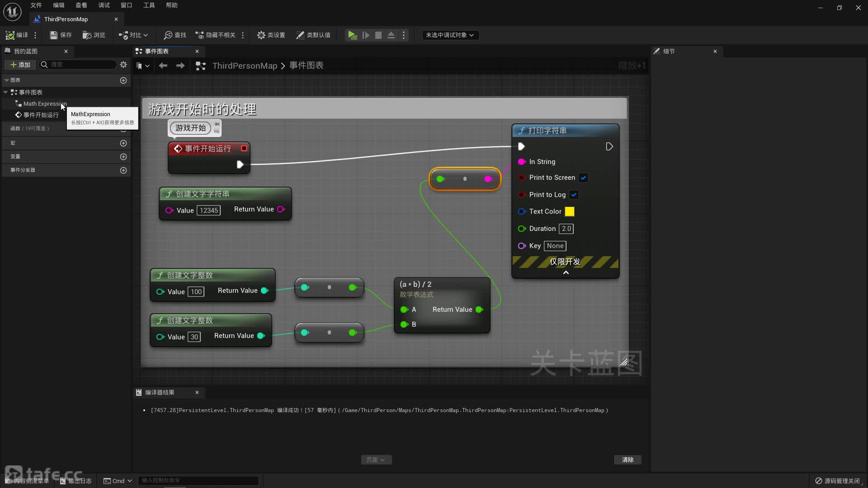Close the 我的蓝图 panel
The height and width of the screenshot is (488, 868).
[66, 51]
